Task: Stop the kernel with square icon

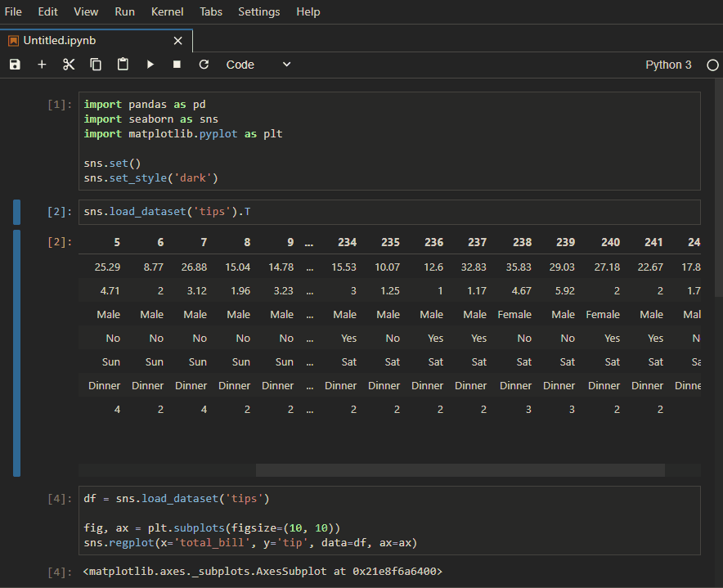Action: click(x=177, y=65)
